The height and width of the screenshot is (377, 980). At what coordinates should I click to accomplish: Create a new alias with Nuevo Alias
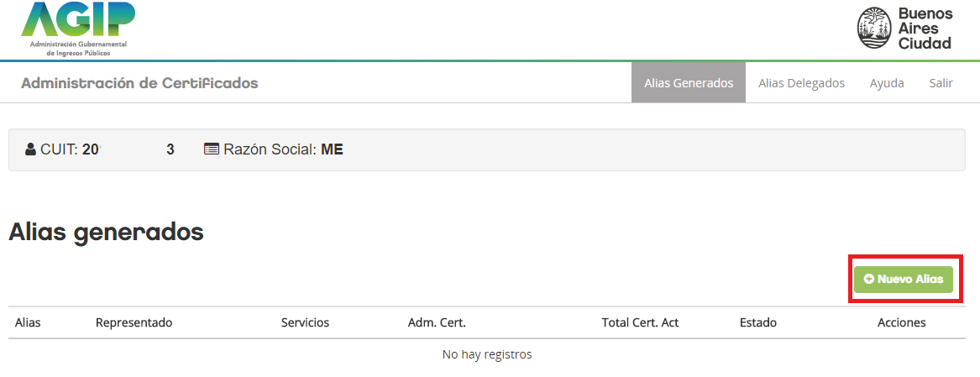click(x=903, y=279)
